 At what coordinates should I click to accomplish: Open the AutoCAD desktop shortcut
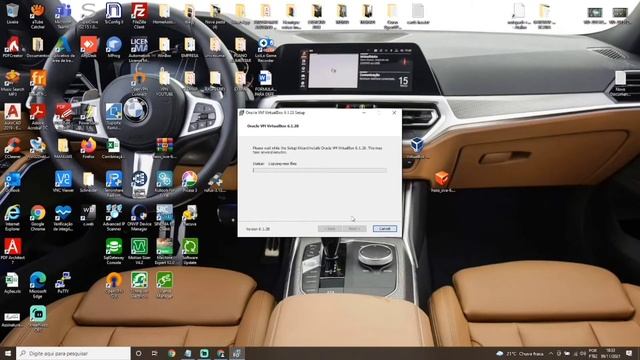[x=12, y=116]
